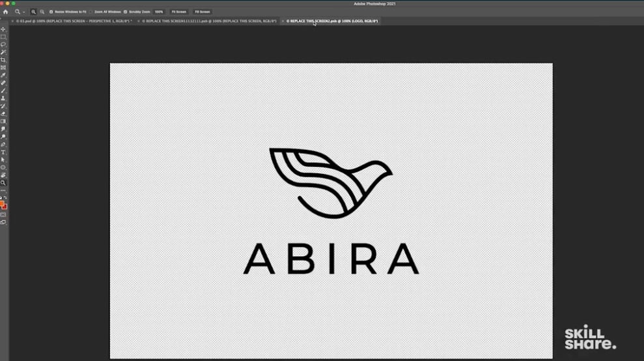Choose the zoom out magnifier mode

click(42, 12)
